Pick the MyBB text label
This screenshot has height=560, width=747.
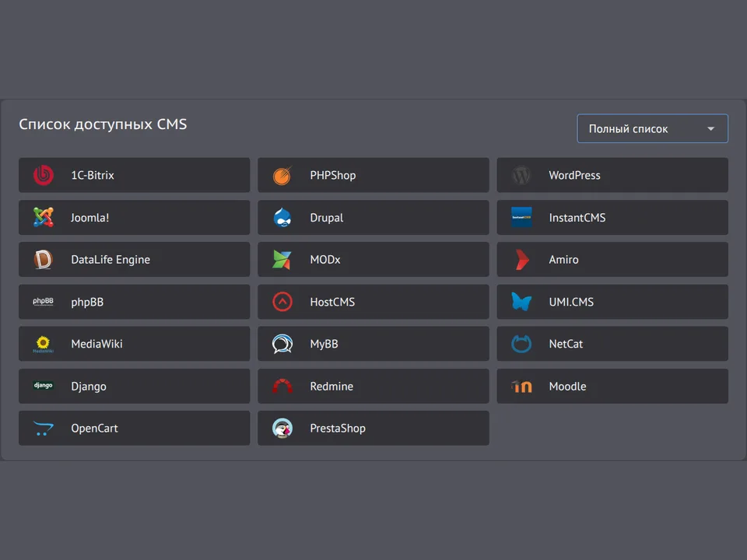[x=324, y=344]
